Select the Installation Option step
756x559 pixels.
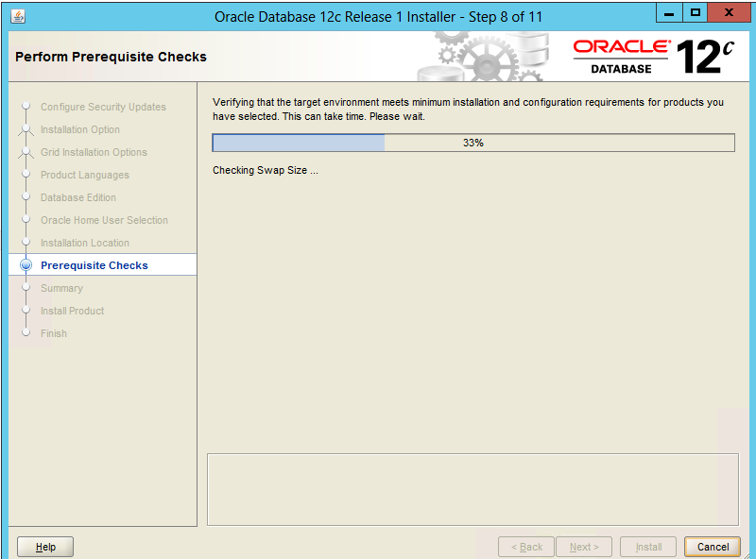(80, 130)
